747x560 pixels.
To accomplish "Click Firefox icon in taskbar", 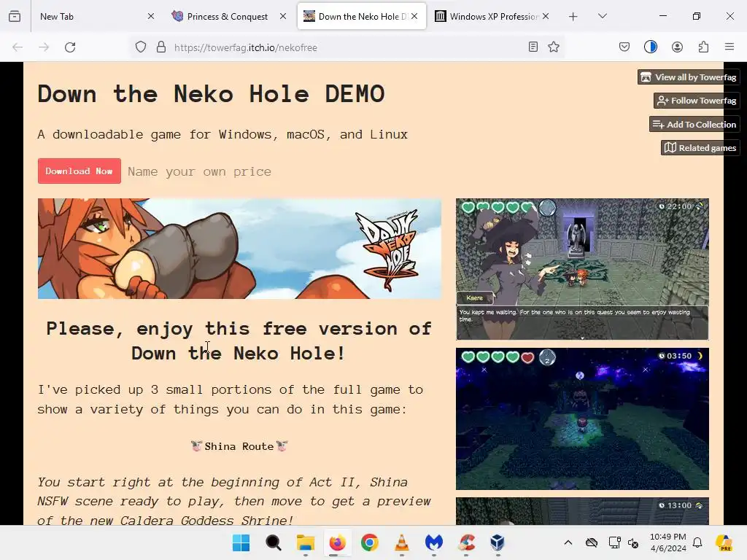I will tap(337, 542).
